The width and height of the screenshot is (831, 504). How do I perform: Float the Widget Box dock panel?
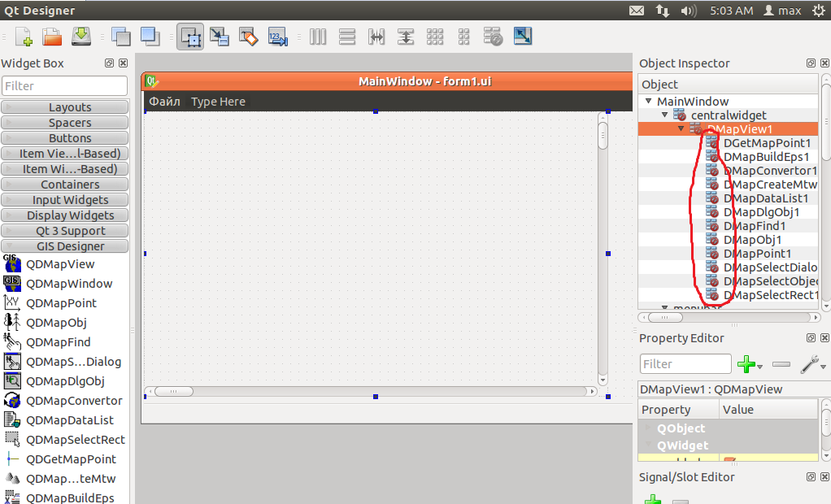(x=109, y=63)
